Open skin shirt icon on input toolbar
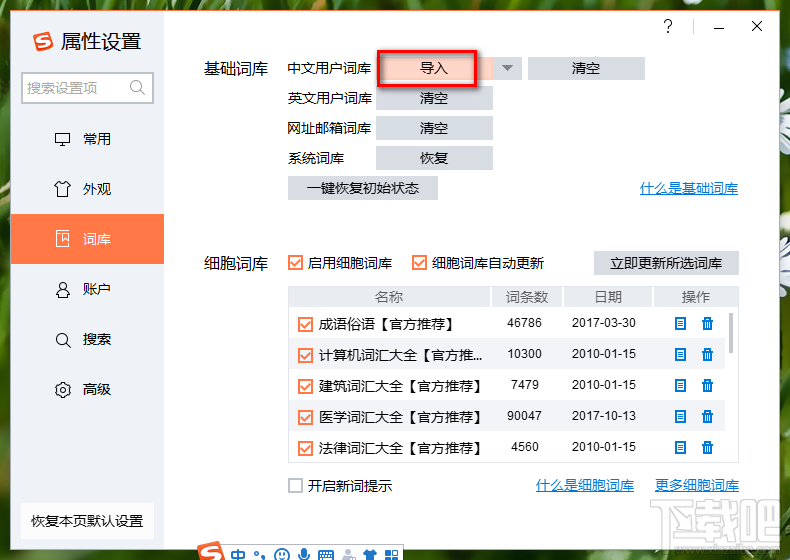This screenshot has height=560, width=790. (370, 554)
